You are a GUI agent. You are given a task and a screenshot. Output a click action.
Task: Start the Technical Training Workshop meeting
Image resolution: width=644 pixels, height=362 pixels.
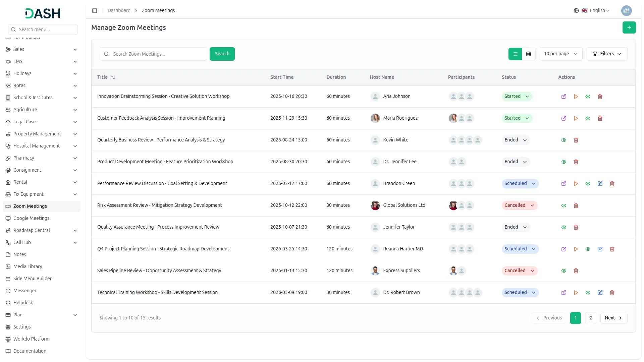point(576,293)
